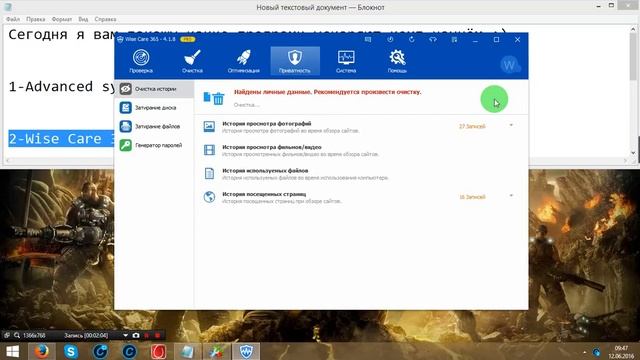Open the Правка menu in Notepad
This screenshot has height=360, width=640.
click(x=36, y=19)
